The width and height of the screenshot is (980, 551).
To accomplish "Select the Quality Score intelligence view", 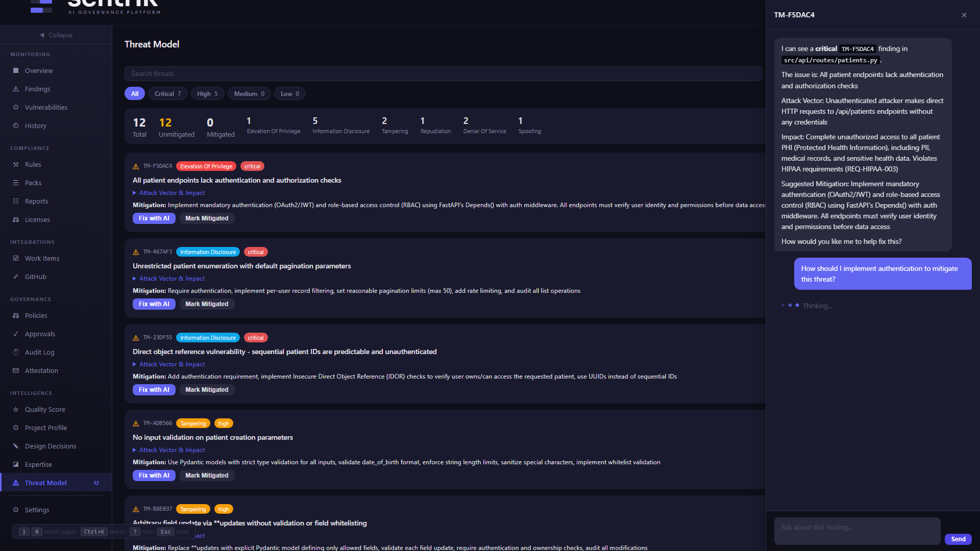I will pos(45,409).
